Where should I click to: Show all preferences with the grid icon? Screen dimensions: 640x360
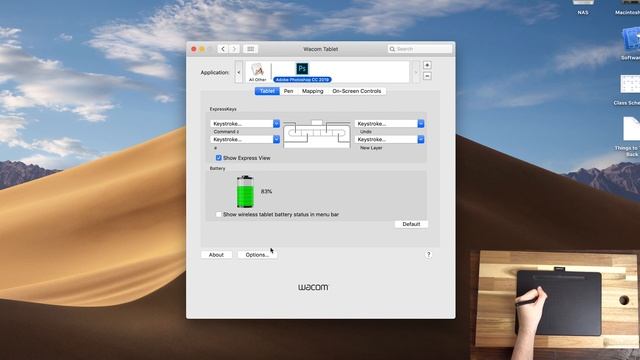click(x=250, y=49)
